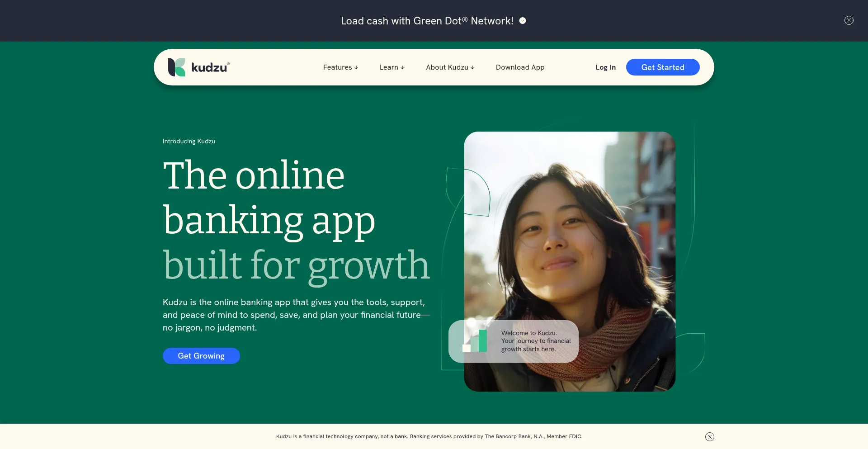The width and height of the screenshot is (868, 449).
Task: Click the Welcome to Kudzu notification card
Action: tap(514, 341)
